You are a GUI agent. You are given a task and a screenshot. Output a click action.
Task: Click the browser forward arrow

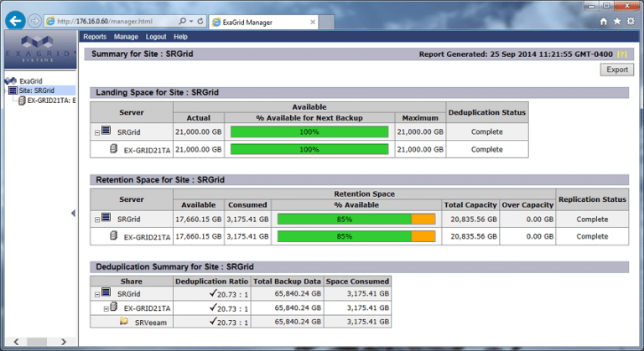pos(35,21)
